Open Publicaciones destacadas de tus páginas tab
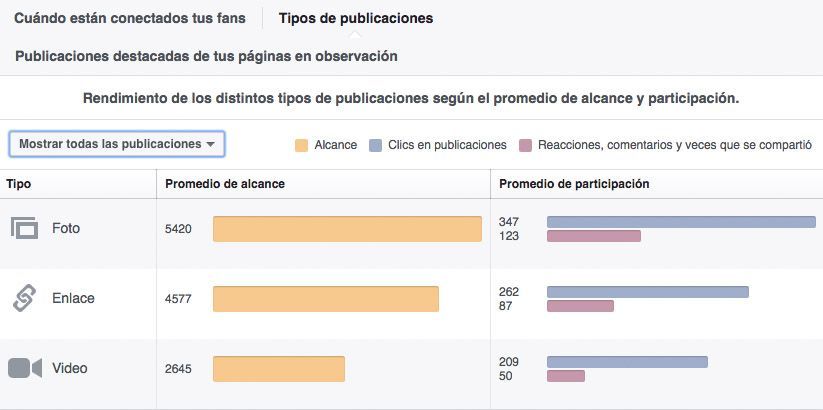Screen dimensions: 823x410 pos(206,56)
